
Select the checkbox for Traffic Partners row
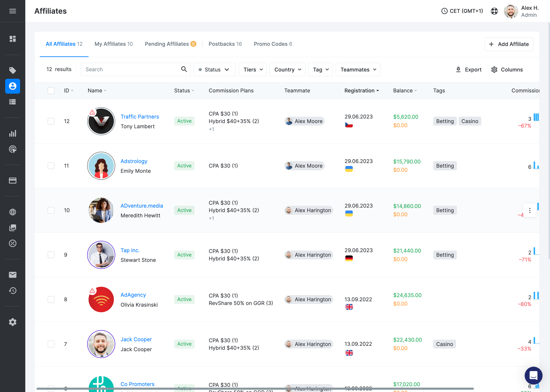[x=51, y=121]
